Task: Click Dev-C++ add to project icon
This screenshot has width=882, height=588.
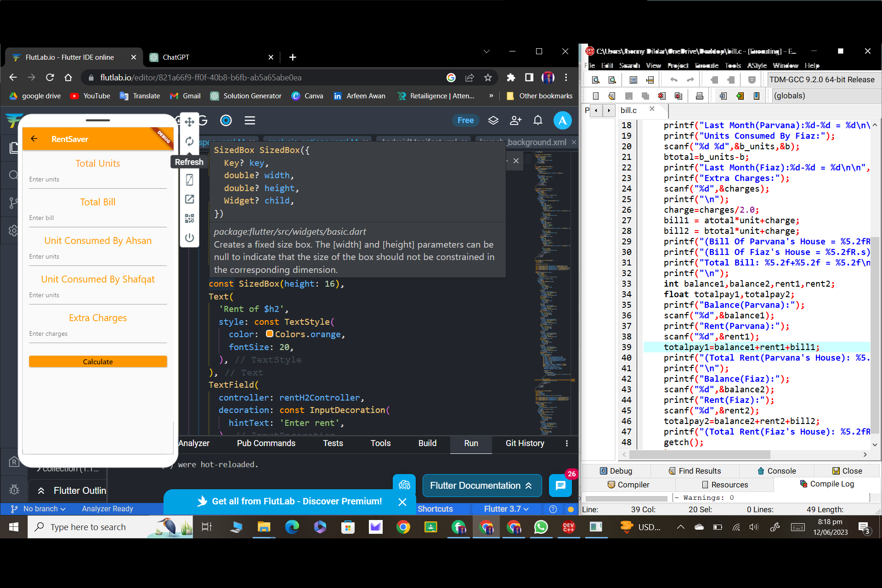Action: tap(740, 96)
